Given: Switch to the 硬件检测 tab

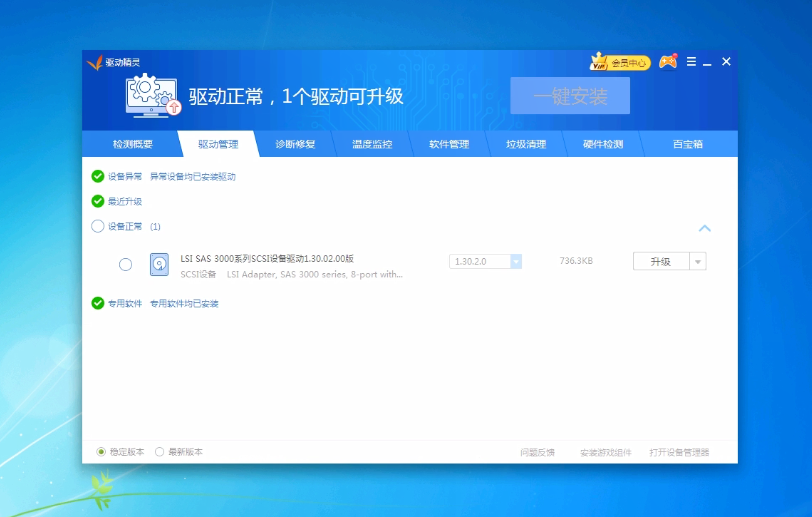Looking at the screenshot, I should coord(603,144).
